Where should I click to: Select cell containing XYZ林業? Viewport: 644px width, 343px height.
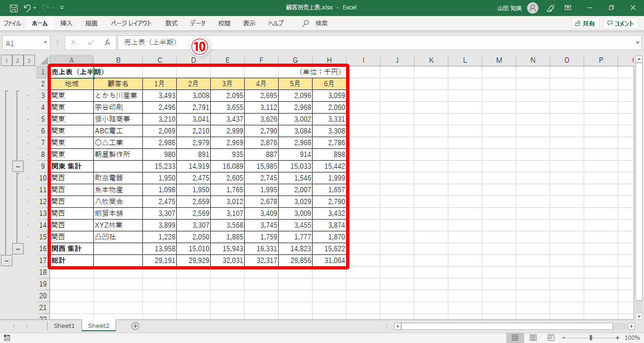[x=118, y=225]
